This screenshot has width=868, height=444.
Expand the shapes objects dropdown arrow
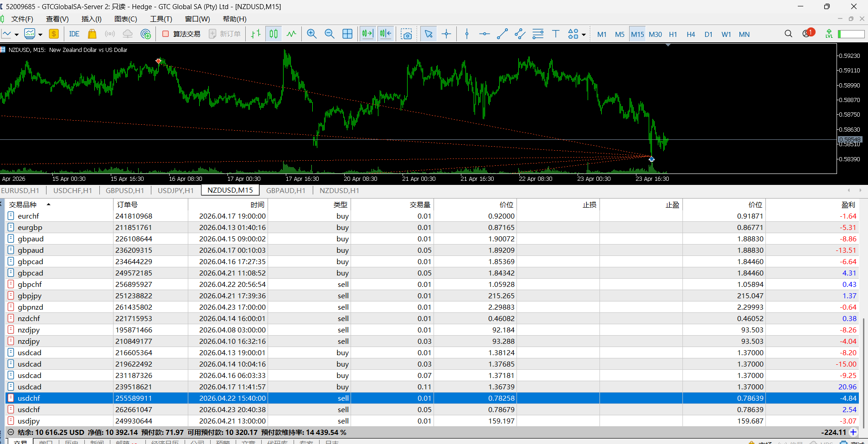pyautogui.click(x=584, y=35)
